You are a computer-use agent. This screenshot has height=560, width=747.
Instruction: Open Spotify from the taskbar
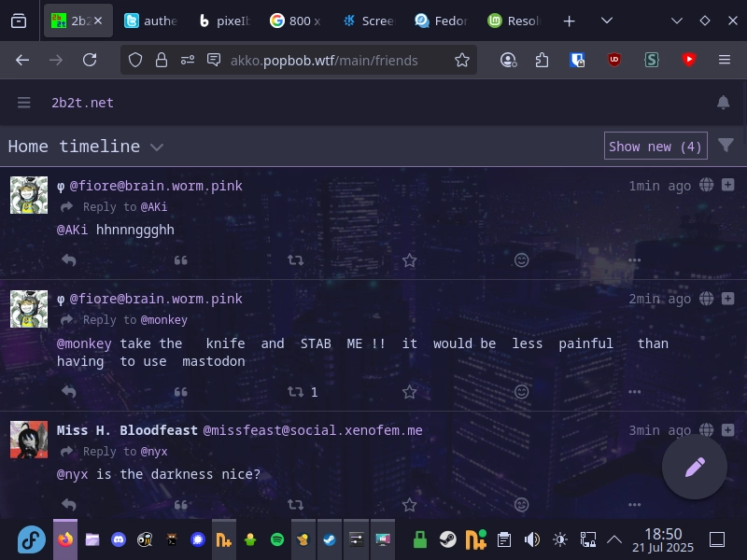(x=277, y=539)
